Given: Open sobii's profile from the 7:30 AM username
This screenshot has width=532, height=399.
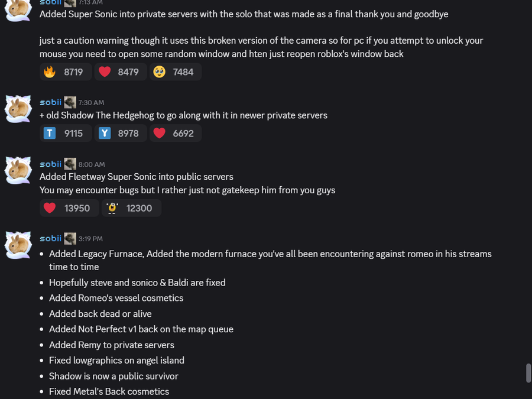Looking at the screenshot, I should (x=51, y=103).
